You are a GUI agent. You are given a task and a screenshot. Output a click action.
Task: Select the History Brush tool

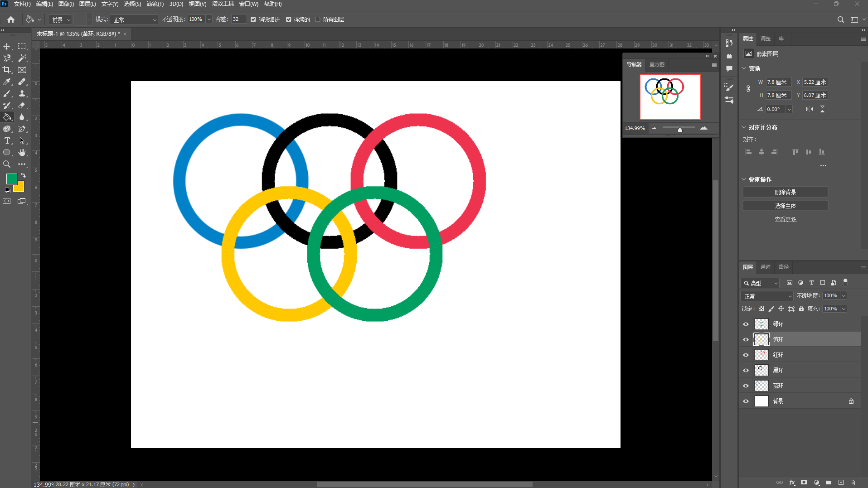tap(7, 106)
